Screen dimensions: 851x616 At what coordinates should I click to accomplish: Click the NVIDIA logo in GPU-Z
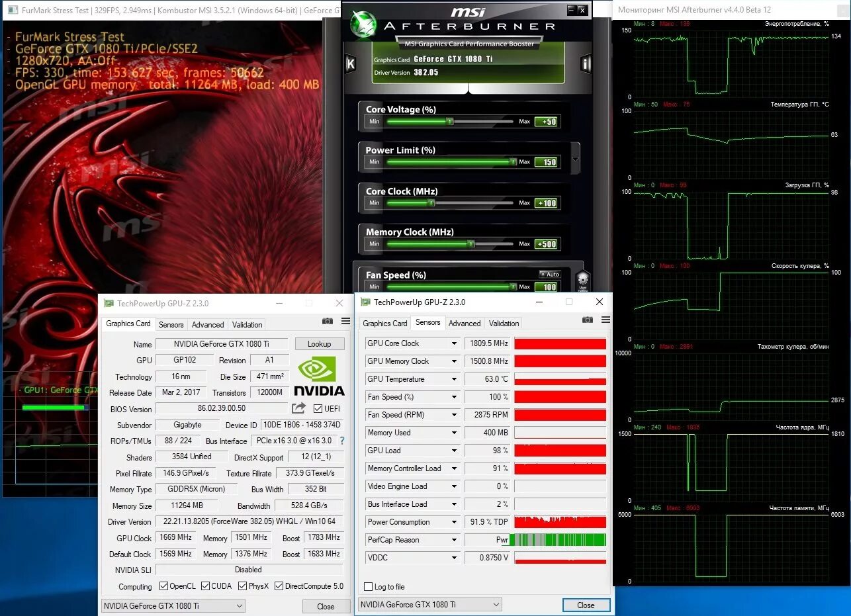[x=318, y=376]
